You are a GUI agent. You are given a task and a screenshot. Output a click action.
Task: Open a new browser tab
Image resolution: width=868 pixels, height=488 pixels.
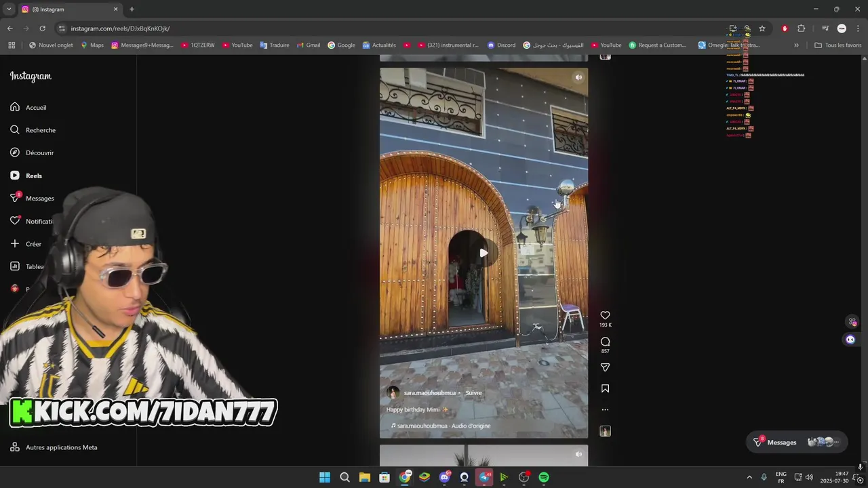pos(132,9)
